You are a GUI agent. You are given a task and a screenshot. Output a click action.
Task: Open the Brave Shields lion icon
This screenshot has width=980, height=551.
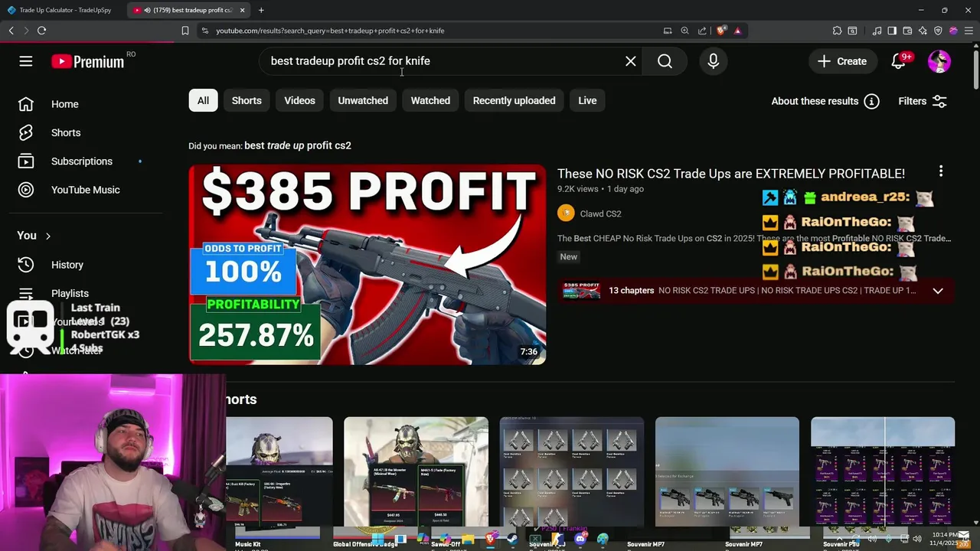point(720,31)
